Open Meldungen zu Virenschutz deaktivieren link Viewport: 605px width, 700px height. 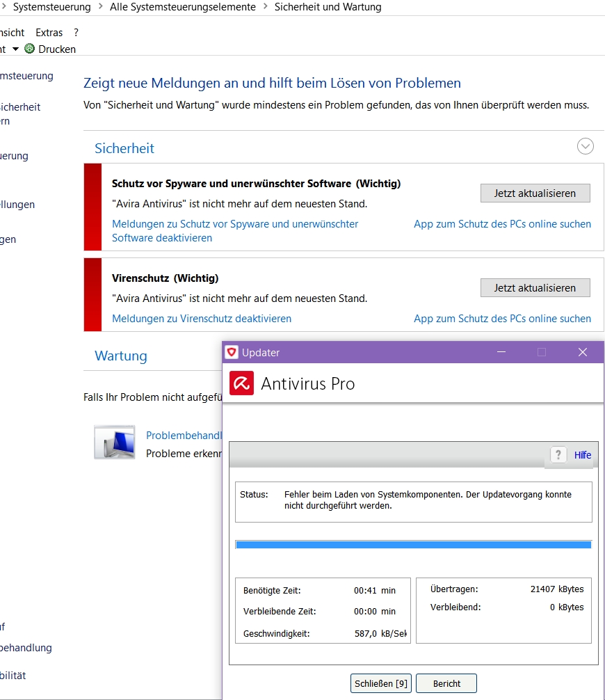pos(202,319)
